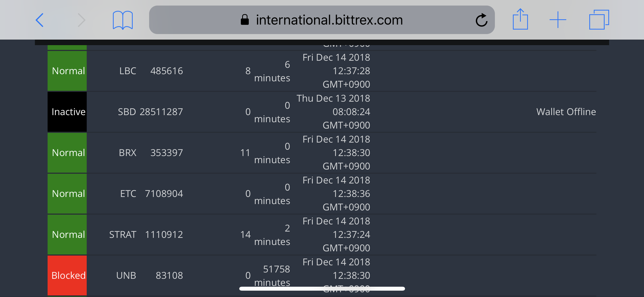Open the share sheet icon

pyautogui.click(x=520, y=20)
